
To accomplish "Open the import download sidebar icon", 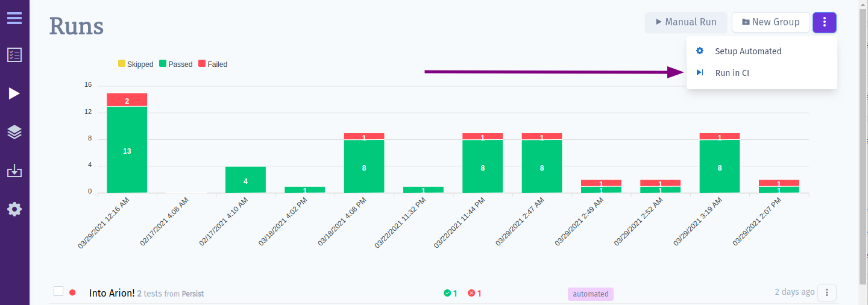I will coord(14,171).
